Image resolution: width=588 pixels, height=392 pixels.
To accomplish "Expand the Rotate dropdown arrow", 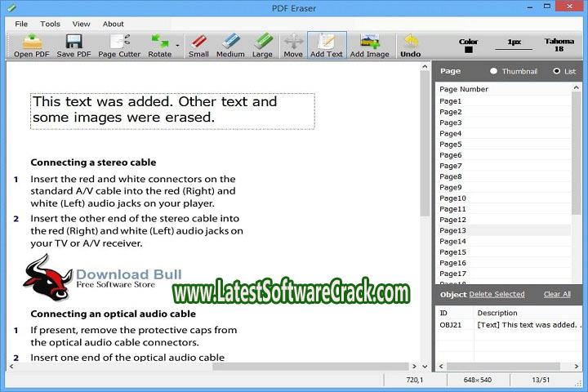I will (177, 46).
